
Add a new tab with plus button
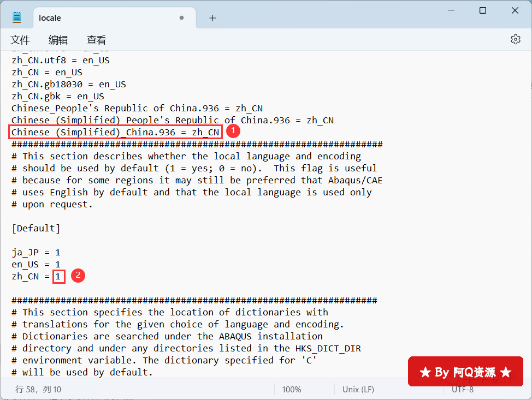click(x=212, y=18)
